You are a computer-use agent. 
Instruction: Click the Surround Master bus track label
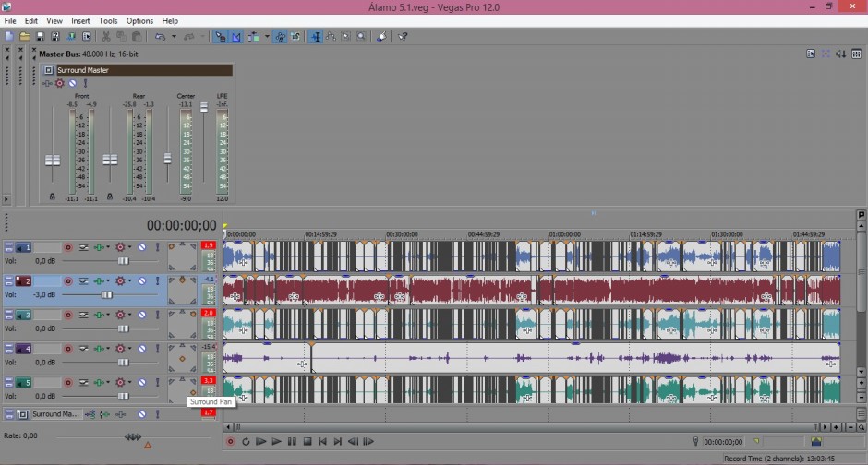(55, 413)
